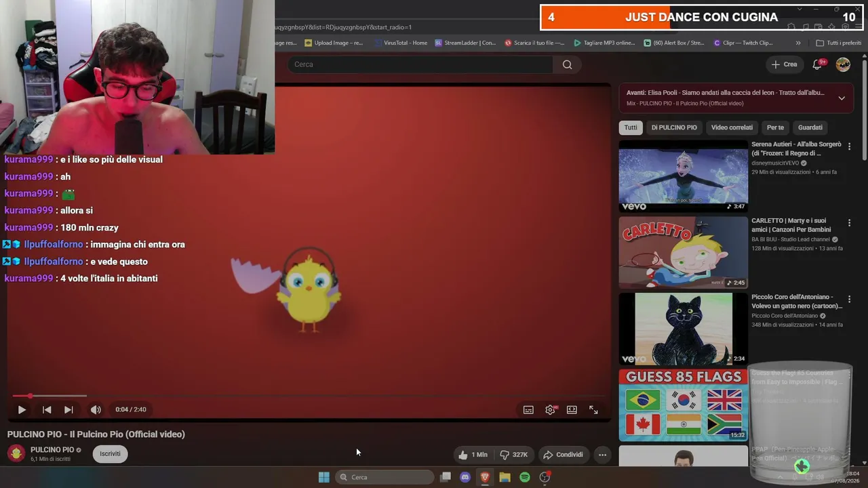Skip to the next video in player

pyautogui.click(x=68, y=409)
